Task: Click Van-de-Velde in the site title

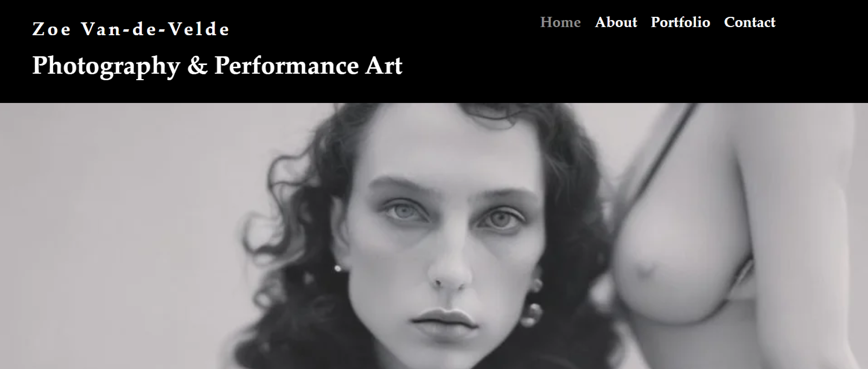Action: 156,29
